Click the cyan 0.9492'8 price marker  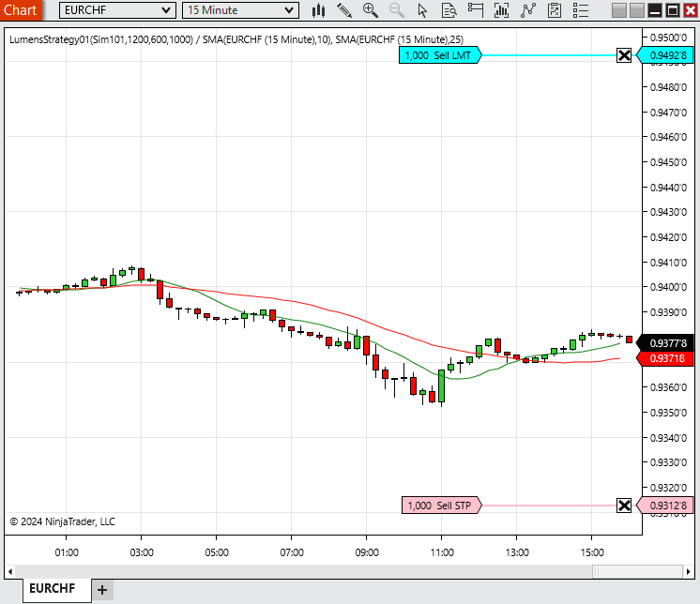point(665,55)
